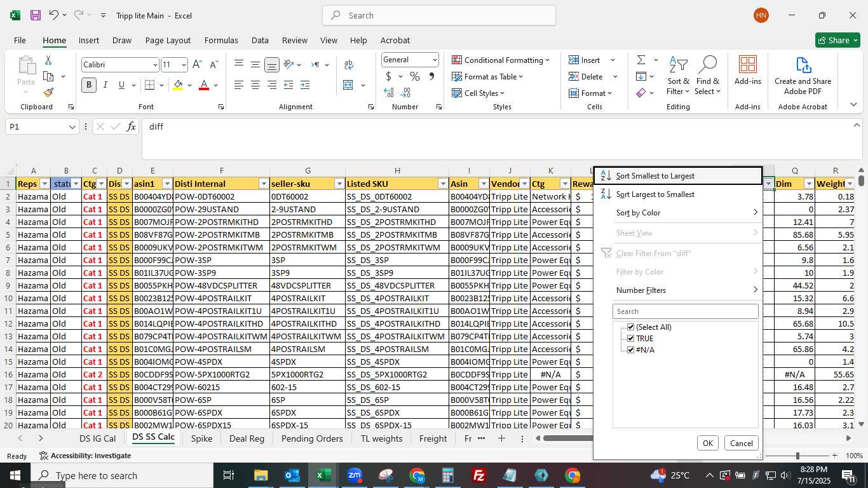
Task: Click the Cut scissors icon
Action: 48,60
